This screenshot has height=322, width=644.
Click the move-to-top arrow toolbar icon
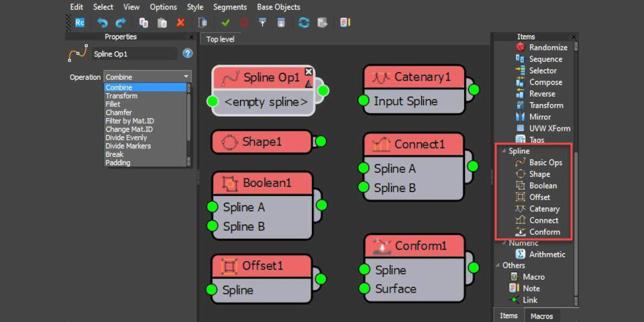[x=262, y=23]
